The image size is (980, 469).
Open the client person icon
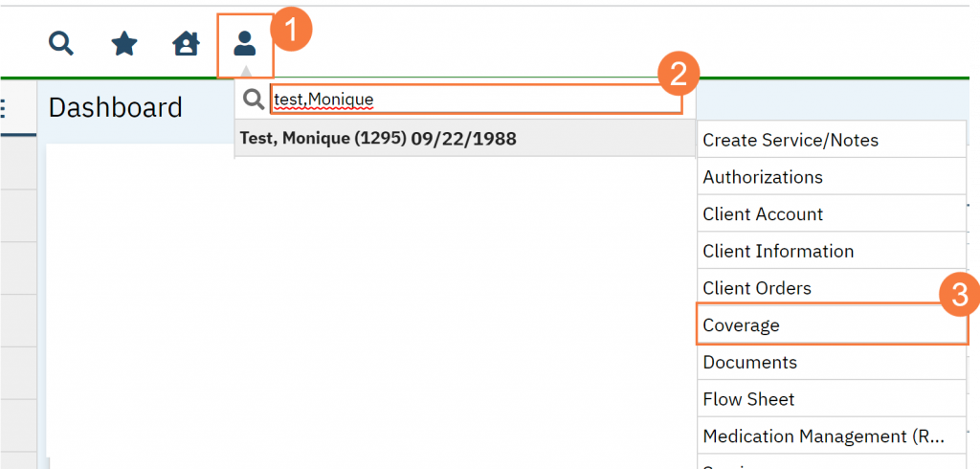[245, 44]
